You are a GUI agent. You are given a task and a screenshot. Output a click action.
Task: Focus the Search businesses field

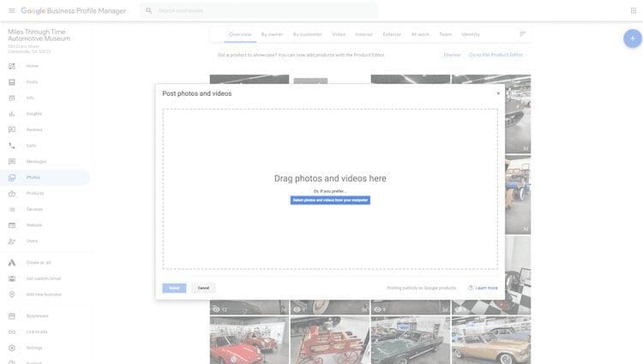coord(259,10)
